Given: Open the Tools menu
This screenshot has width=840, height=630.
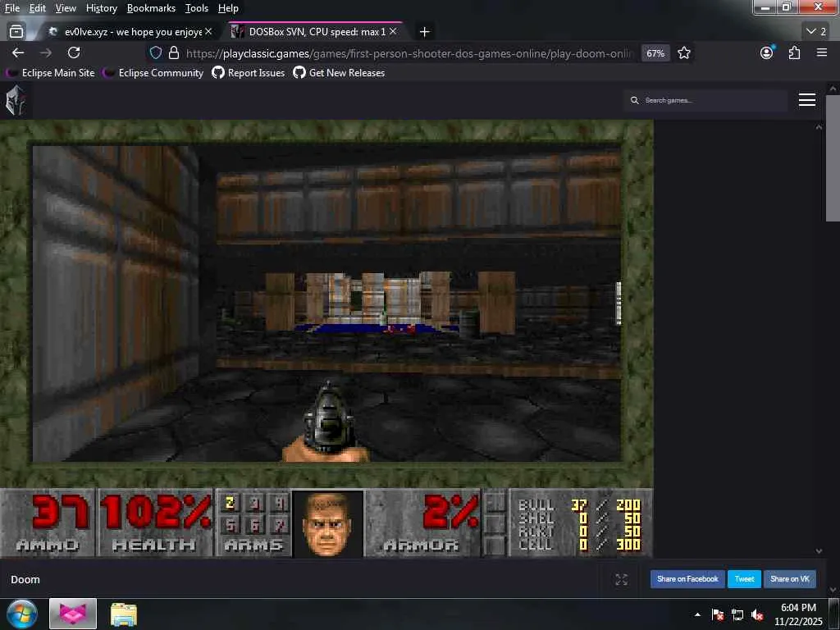Looking at the screenshot, I should click(x=197, y=8).
